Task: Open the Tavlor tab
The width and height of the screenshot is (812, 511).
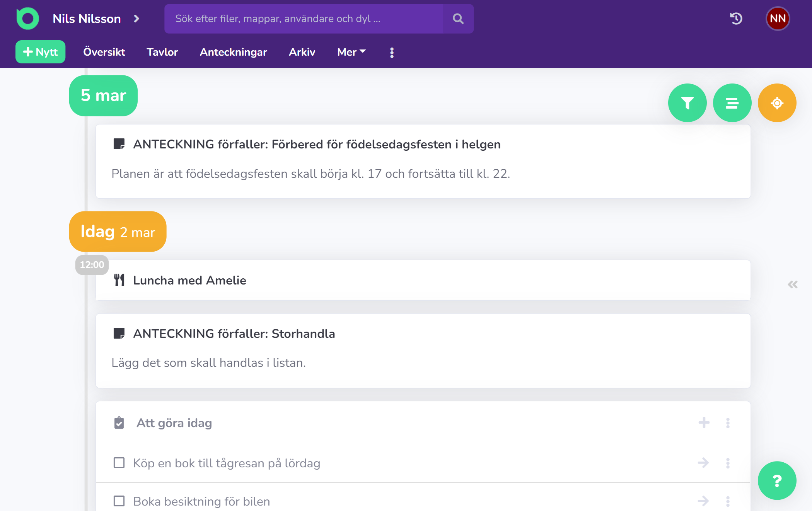Action: [x=162, y=52]
